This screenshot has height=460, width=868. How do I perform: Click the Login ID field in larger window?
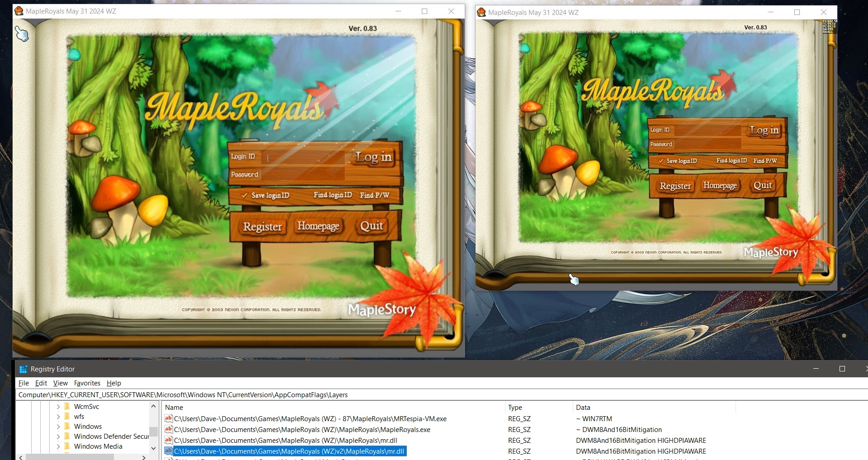coord(303,157)
